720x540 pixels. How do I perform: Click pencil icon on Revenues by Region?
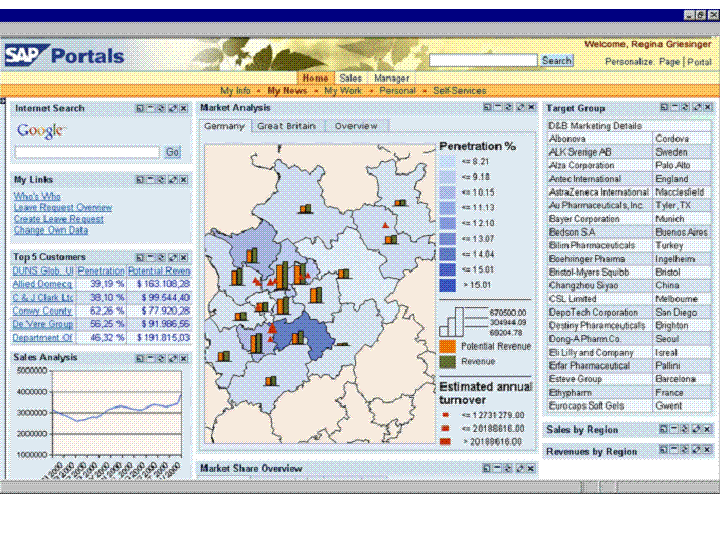coord(696,450)
